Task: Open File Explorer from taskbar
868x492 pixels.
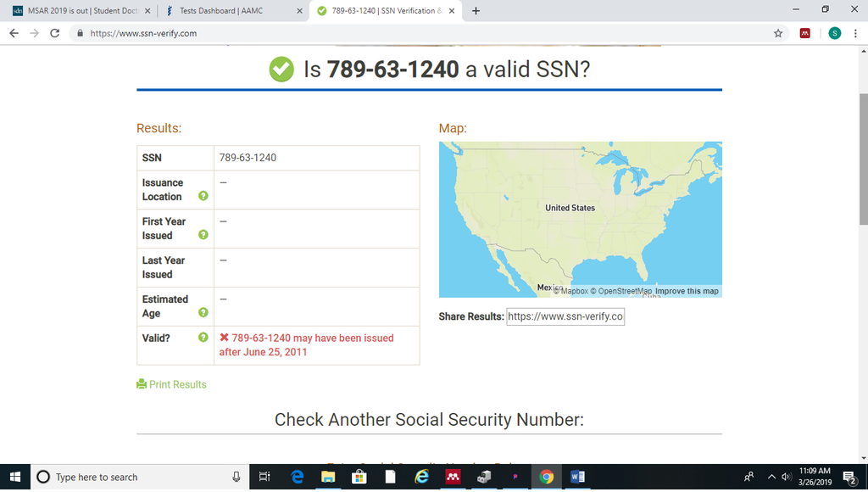Action: coord(328,477)
